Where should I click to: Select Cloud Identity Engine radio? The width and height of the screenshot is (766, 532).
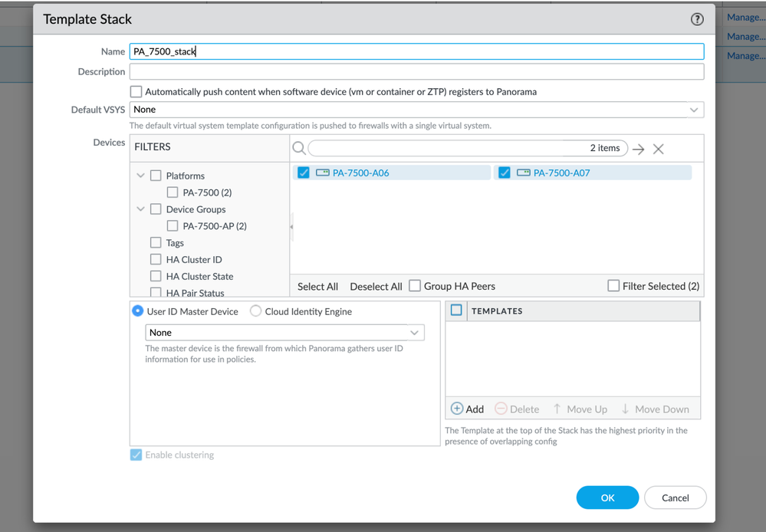point(255,311)
